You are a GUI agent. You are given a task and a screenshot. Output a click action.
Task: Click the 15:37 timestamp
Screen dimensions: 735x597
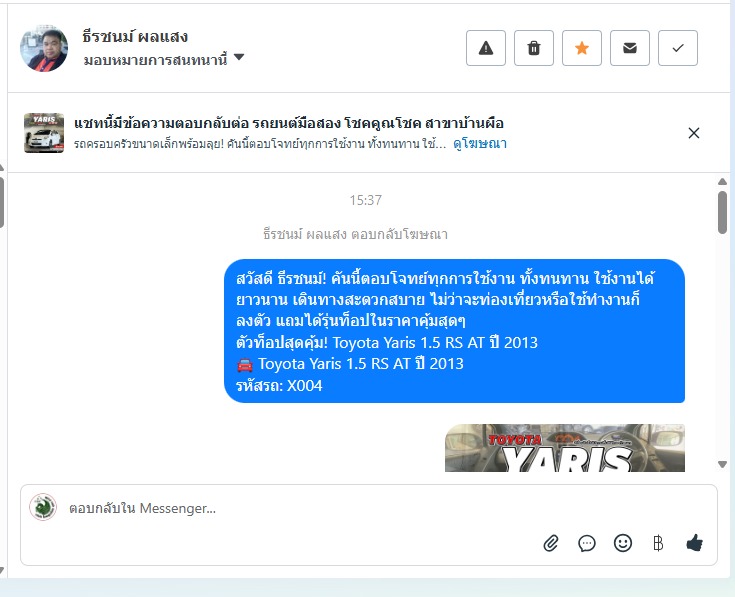pyautogui.click(x=366, y=200)
